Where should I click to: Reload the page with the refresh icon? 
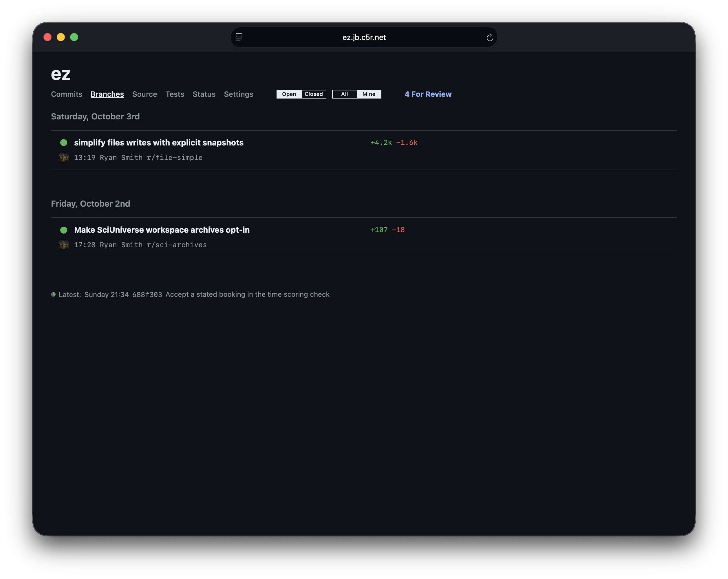490,37
